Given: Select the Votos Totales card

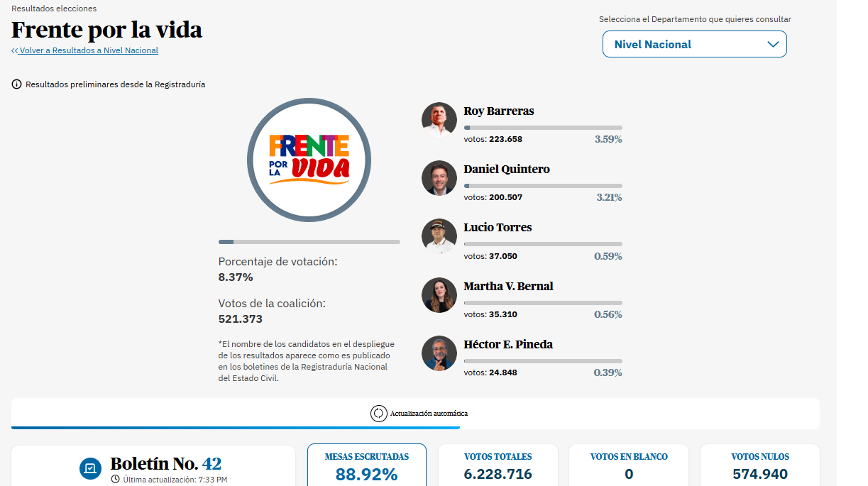Looking at the screenshot, I should [498, 466].
